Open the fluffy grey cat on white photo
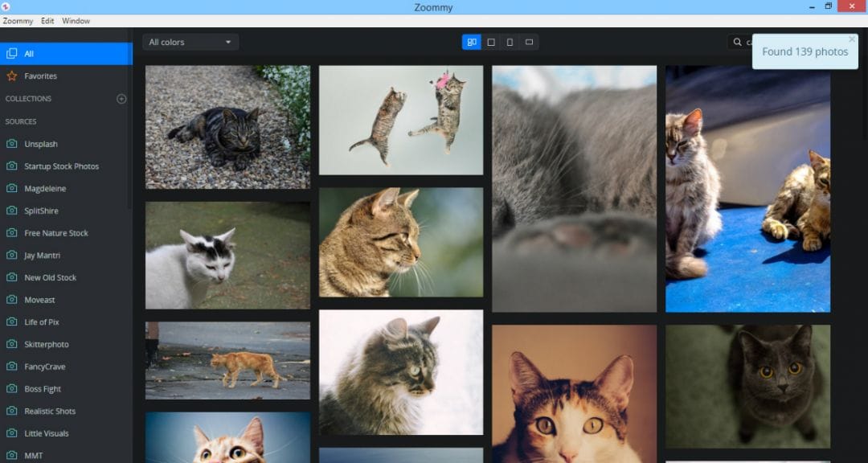 tap(401, 372)
